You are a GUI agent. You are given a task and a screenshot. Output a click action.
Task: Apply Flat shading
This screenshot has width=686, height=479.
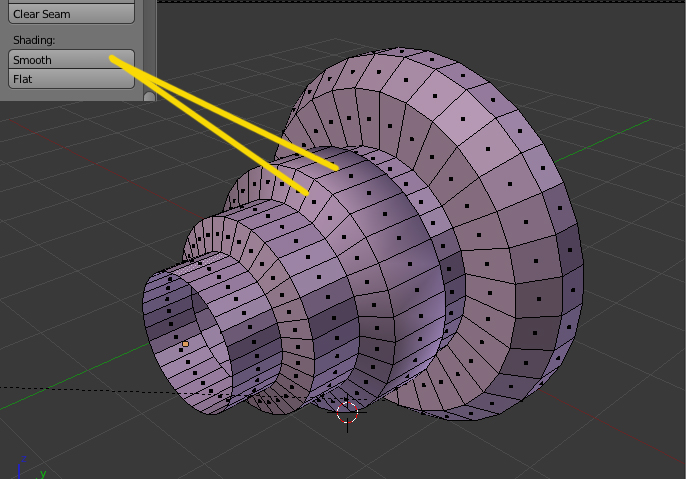[71, 79]
